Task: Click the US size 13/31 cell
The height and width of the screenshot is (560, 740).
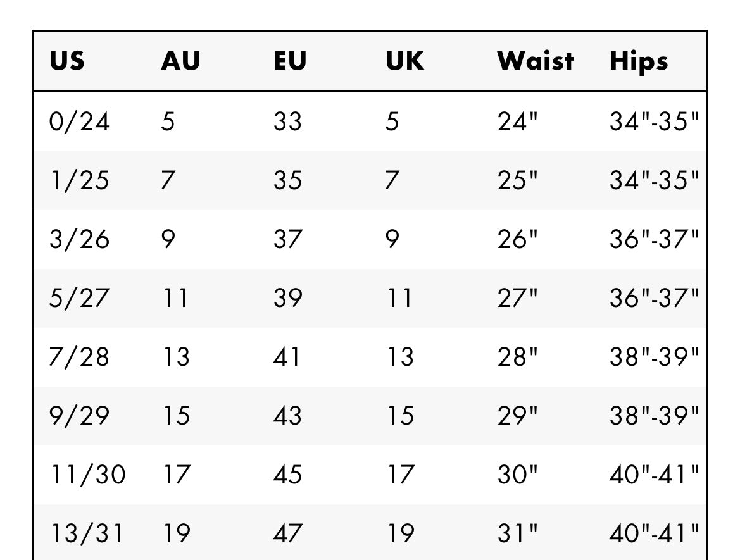Action: [87, 533]
